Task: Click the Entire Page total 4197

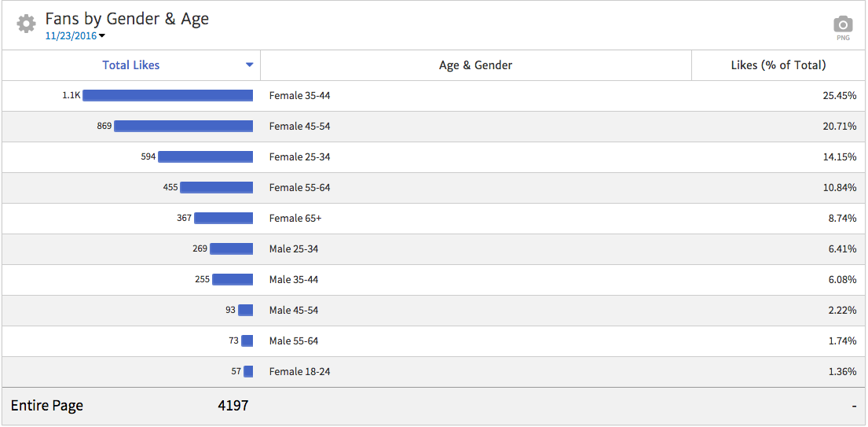Action: (x=233, y=406)
